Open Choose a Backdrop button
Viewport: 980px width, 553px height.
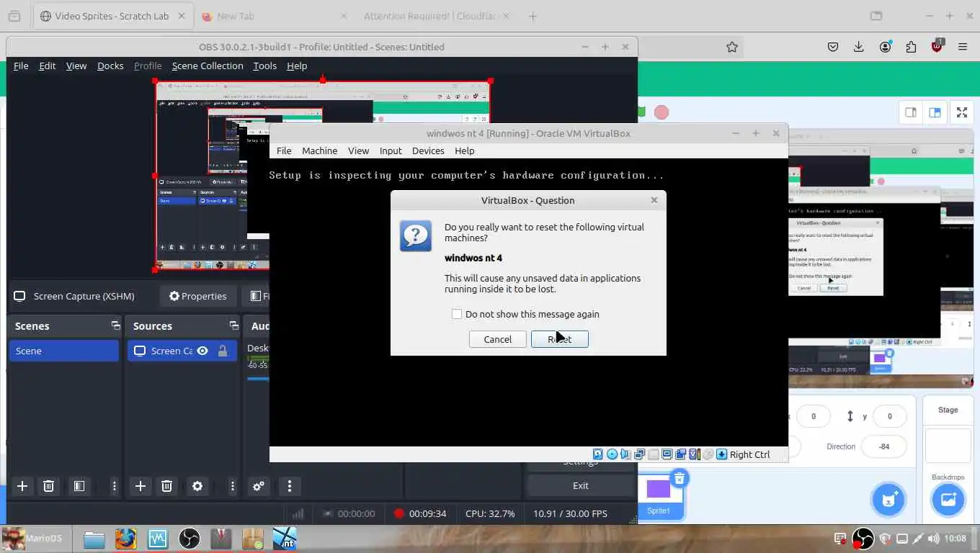(x=948, y=500)
